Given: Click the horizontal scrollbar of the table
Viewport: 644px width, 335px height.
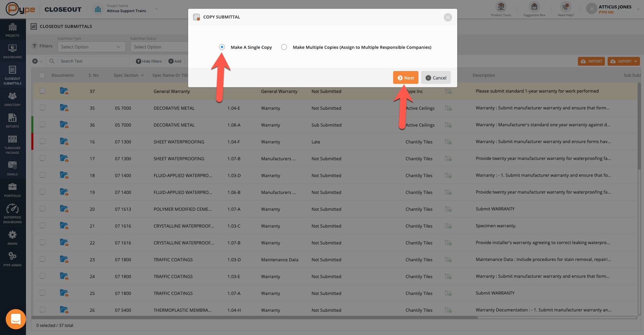Looking at the screenshot, I should (x=255, y=317).
